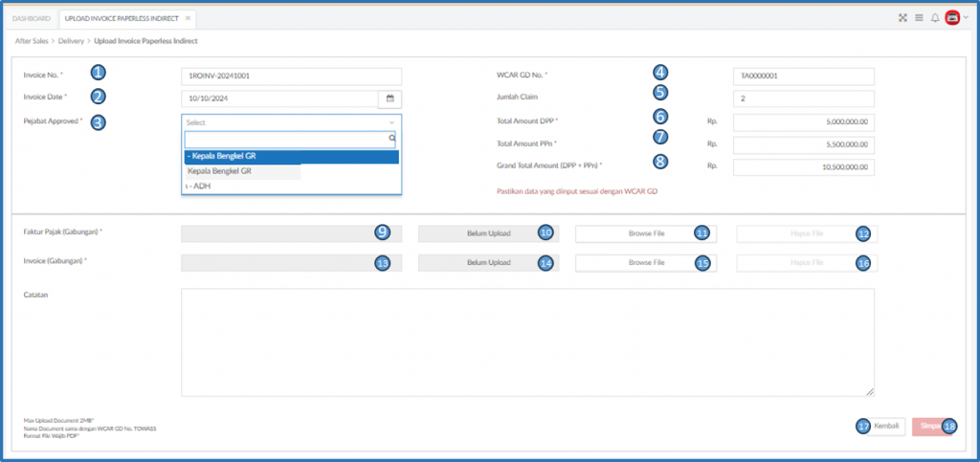Viewport: 980px width, 462px height.
Task: Click the Jumlah Claim field
Action: (x=804, y=99)
